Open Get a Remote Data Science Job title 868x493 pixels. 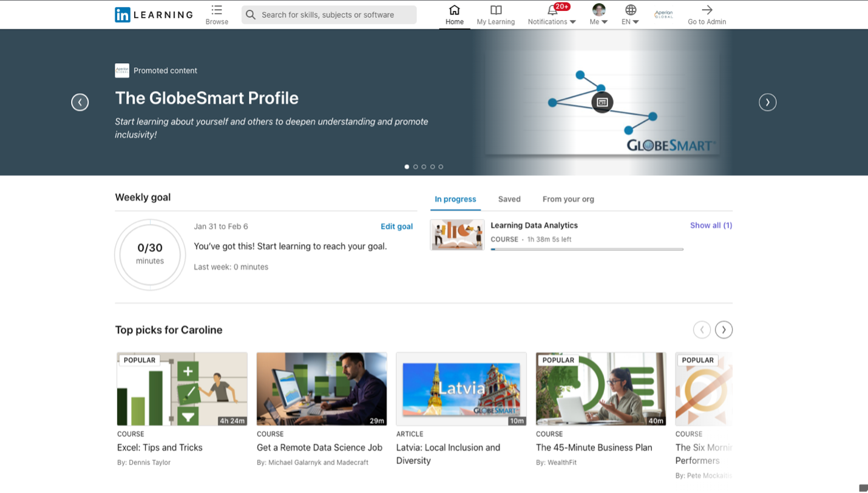click(319, 447)
